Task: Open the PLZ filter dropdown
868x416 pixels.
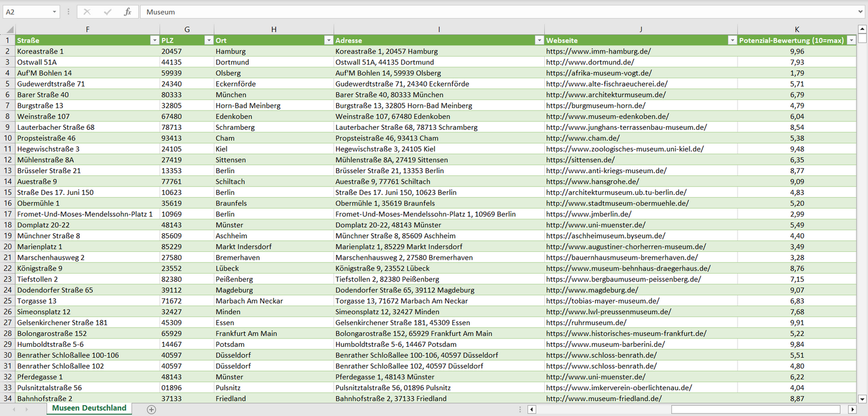Action: [208, 40]
